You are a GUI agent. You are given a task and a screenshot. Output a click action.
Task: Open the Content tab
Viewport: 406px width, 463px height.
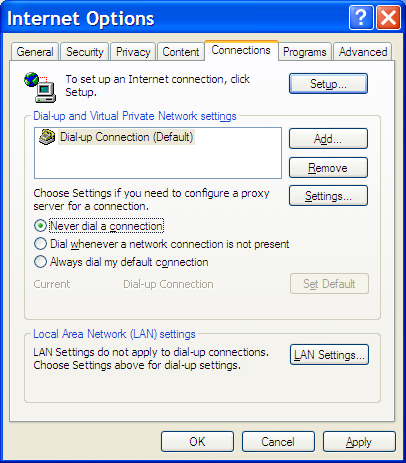pos(181,52)
